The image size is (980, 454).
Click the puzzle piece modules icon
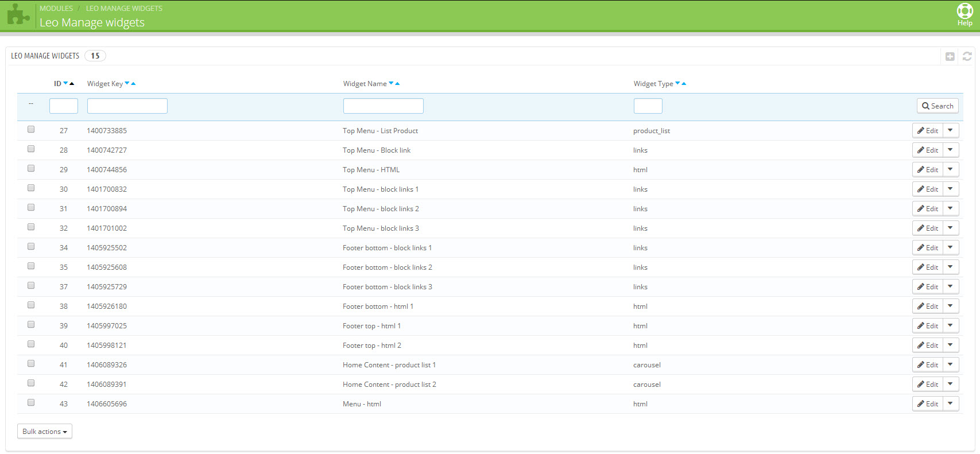18,15
